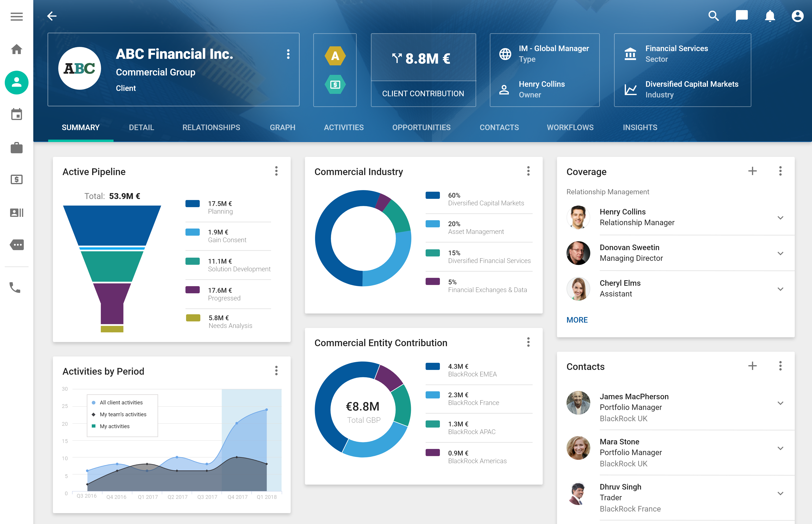
Task: Click the home icon in sidebar
Action: point(16,49)
